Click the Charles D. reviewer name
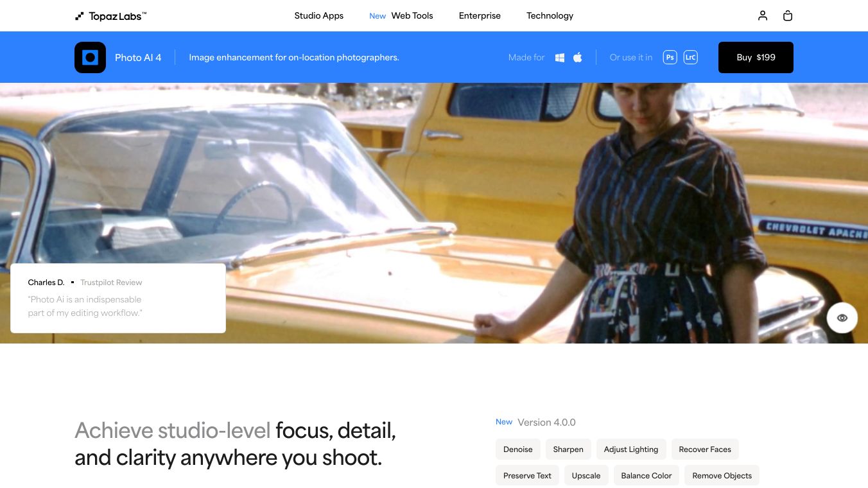 46,283
